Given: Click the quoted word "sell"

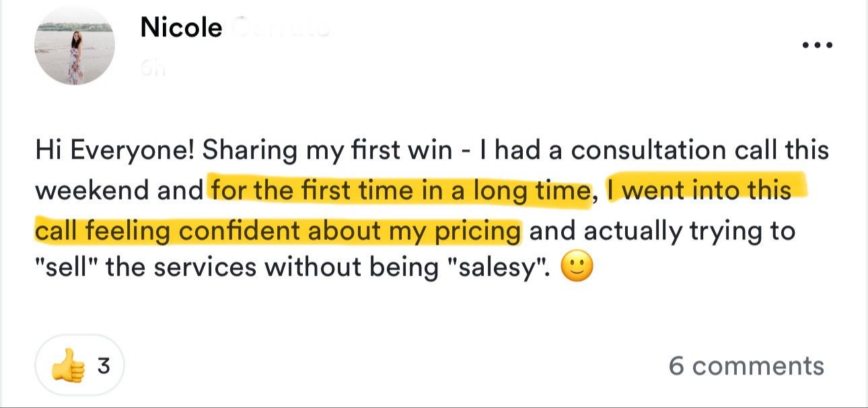Looking at the screenshot, I should click(x=67, y=268).
